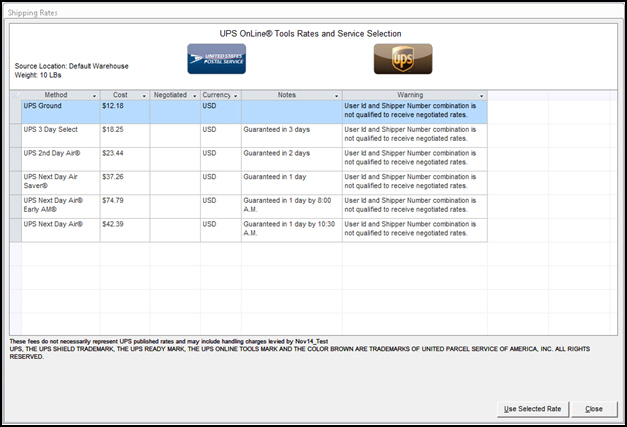The image size is (627, 427).
Task: Click the Close button
Action: 594,409
